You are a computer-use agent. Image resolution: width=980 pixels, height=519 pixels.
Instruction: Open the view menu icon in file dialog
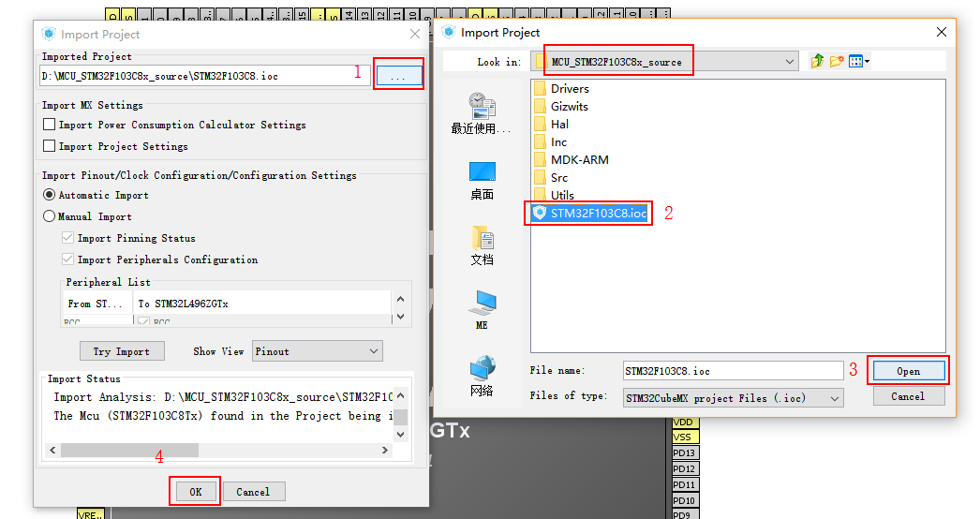859,62
